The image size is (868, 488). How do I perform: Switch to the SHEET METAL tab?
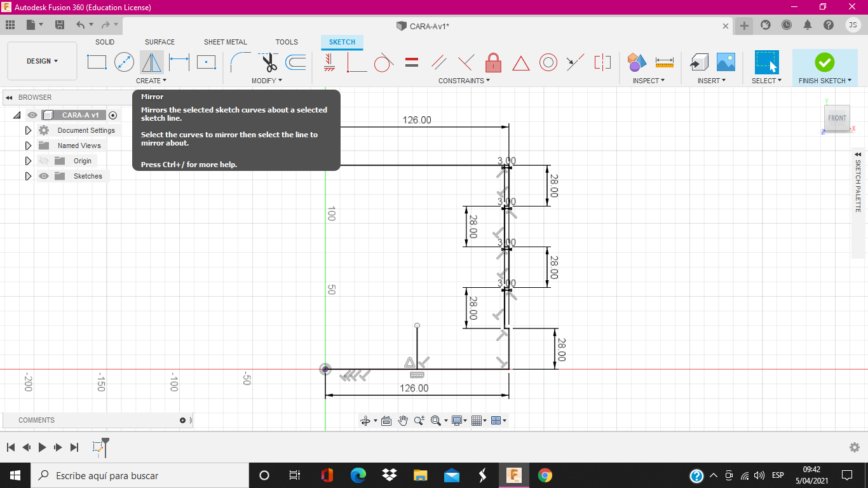pos(225,42)
